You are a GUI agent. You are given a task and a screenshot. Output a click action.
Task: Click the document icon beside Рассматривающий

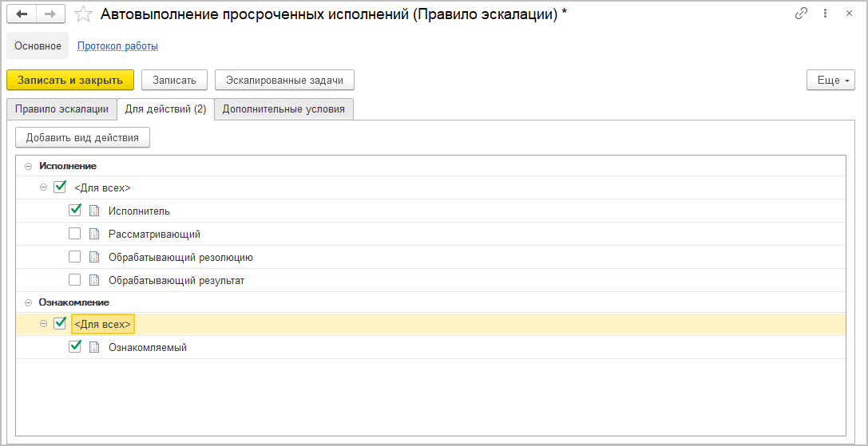click(94, 235)
